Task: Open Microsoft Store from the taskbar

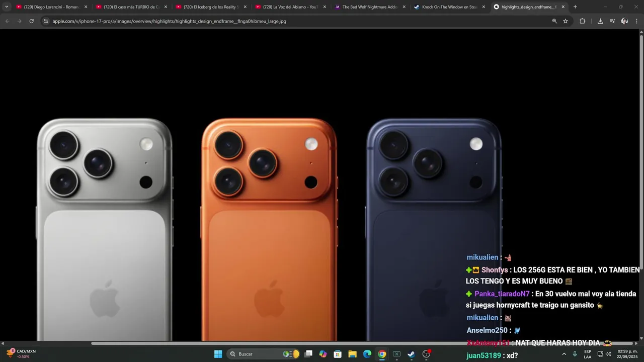Action: [x=338, y=354]
